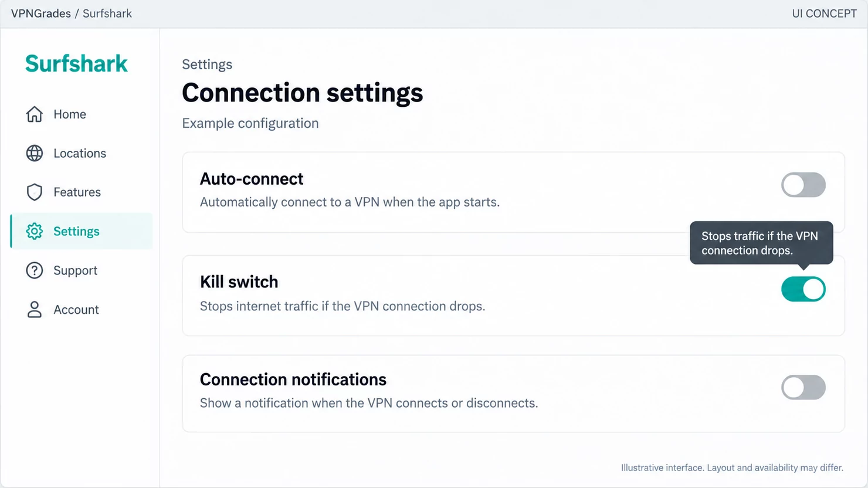Click the Features shield icon
Screen dimensions: 868x488
(35, 192)
